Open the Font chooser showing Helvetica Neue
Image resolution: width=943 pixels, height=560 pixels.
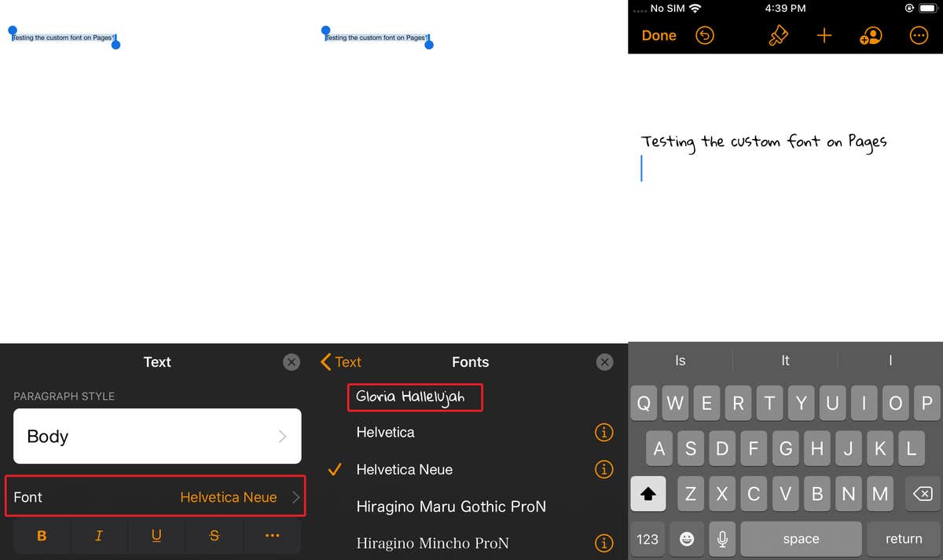coord(156,496)
